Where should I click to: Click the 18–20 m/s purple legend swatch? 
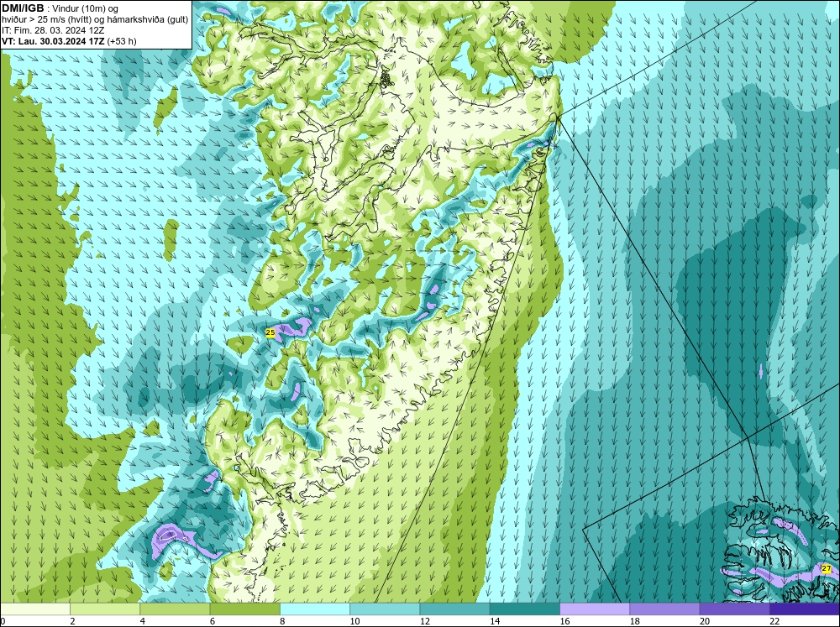[664, 609]
